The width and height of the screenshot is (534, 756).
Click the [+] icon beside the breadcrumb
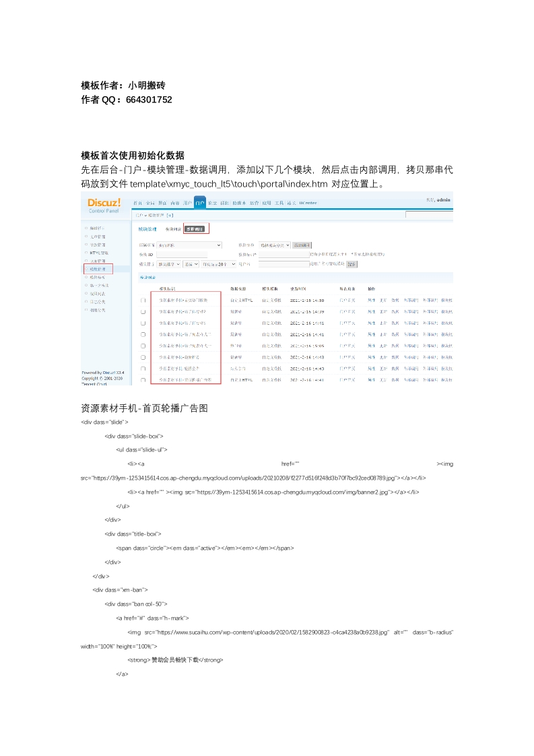tap(170, 216)
